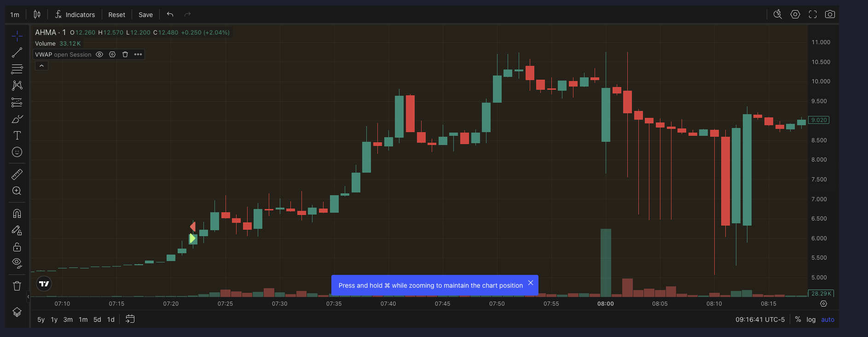Switch to the 5d time range
This screenshot has height=337, width=868.
[x=97, y=320]
